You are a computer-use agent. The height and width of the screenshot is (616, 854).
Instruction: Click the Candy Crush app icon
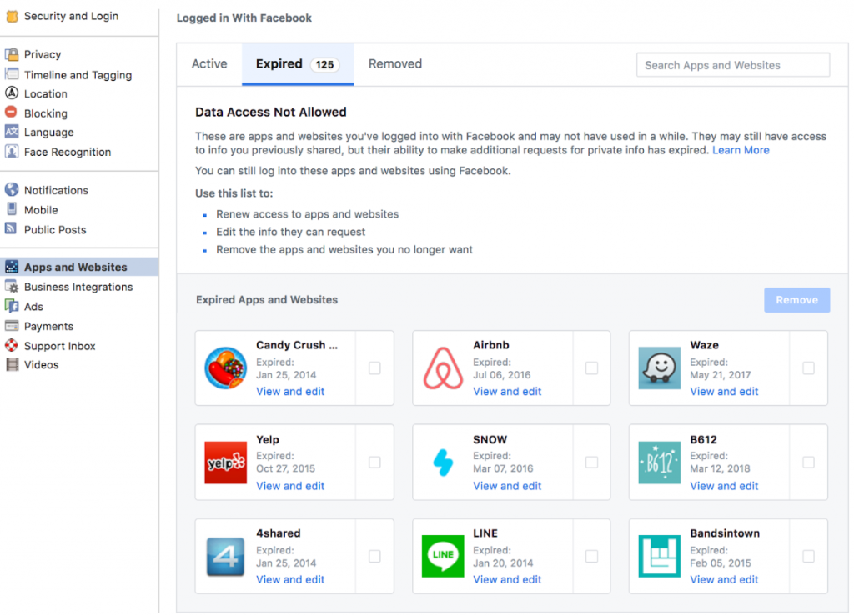[x=225, y=367]
